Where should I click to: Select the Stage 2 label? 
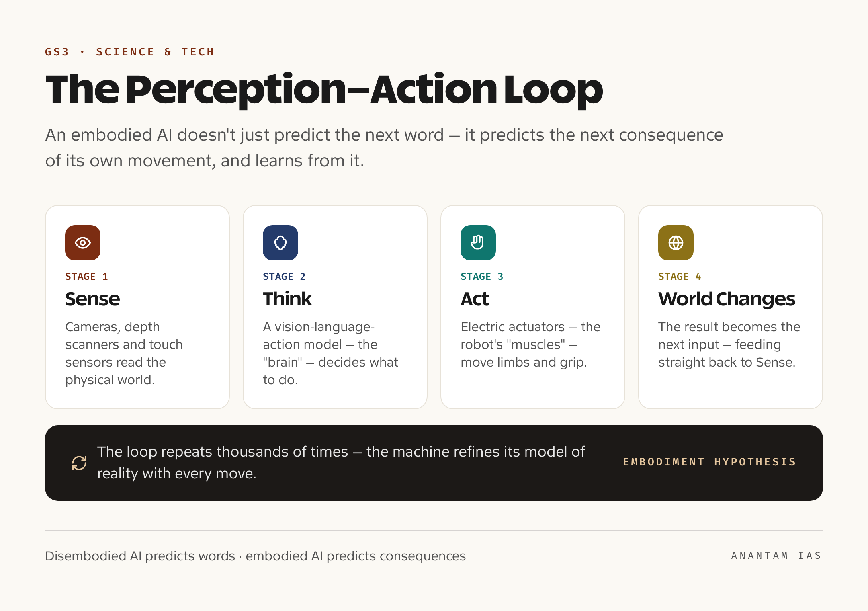[x=284, y=277]
